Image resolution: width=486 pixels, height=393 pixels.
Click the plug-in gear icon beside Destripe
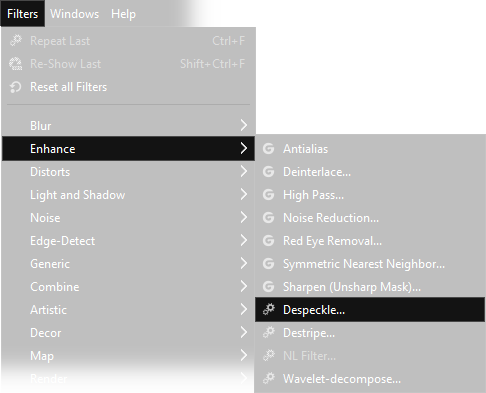tap(268, 332)
